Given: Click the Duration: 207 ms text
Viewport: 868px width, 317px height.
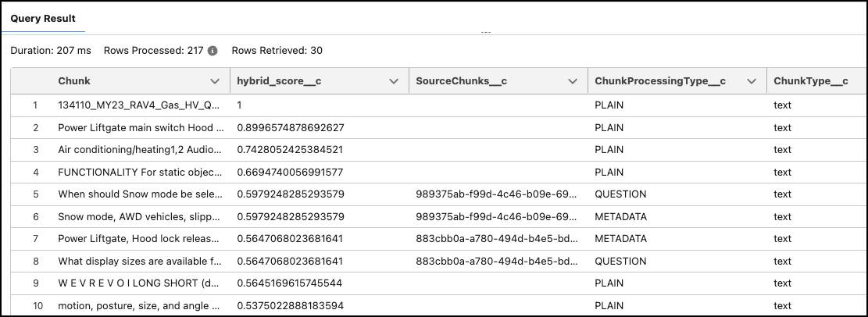Looking at the screenshot, I should [x=50, y=51].
